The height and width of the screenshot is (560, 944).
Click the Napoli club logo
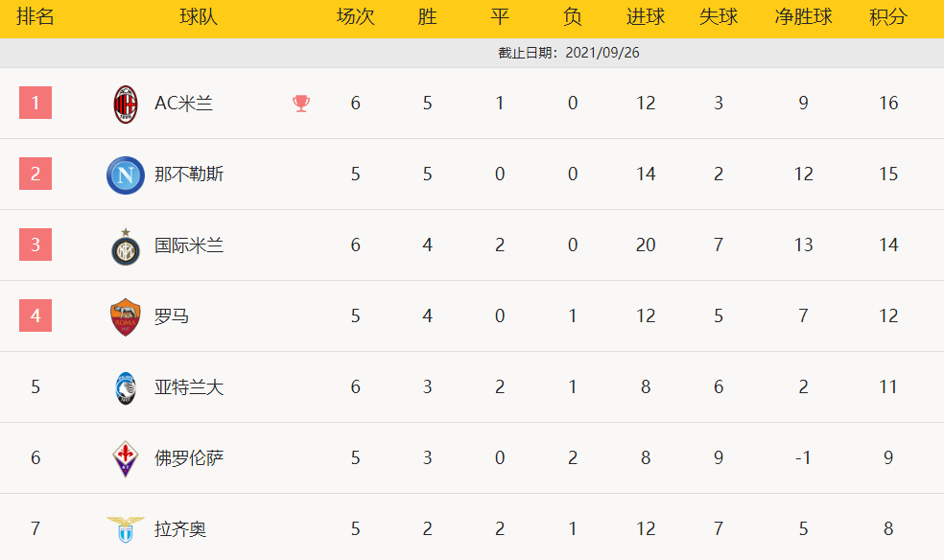126,175
